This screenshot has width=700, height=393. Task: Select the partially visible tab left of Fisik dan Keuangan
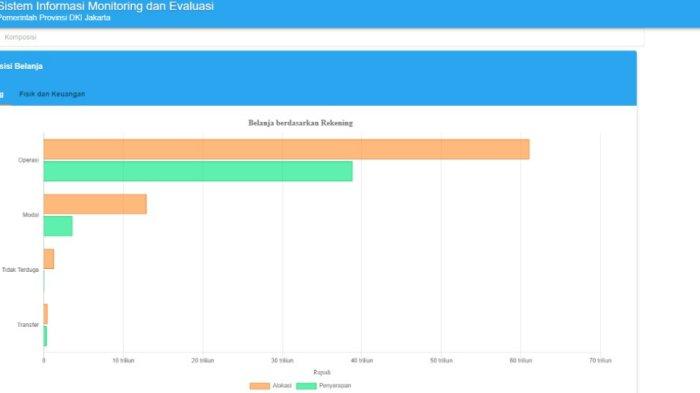click(x=2, y=94)
